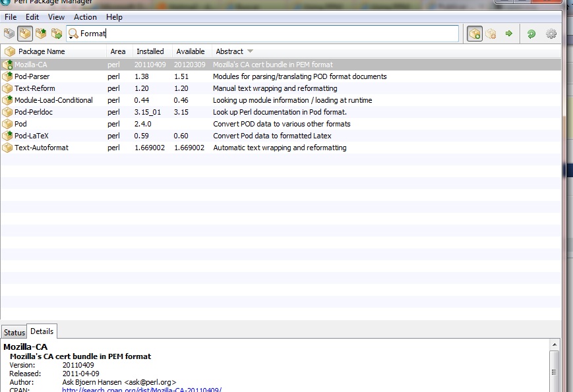This screenshot has width=573, height=392.
Task: Click the Pod-LaTeX package icon
Action: [7, 136]
